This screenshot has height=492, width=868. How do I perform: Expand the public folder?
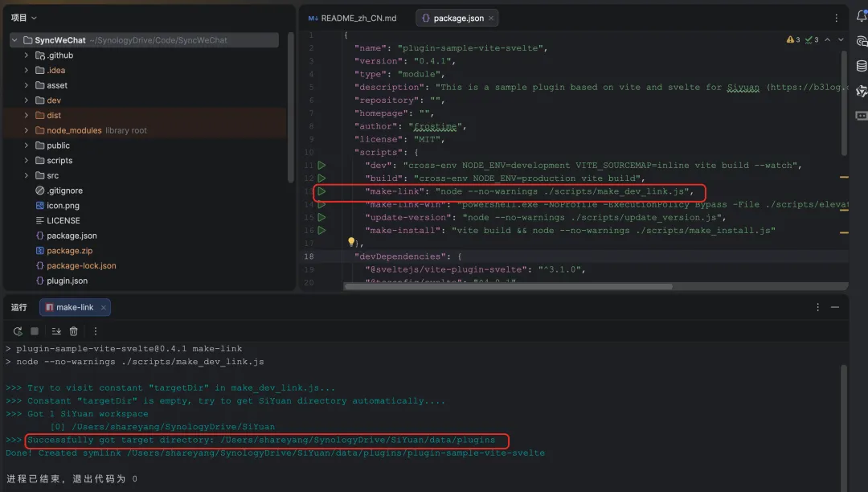pos(26,146)
